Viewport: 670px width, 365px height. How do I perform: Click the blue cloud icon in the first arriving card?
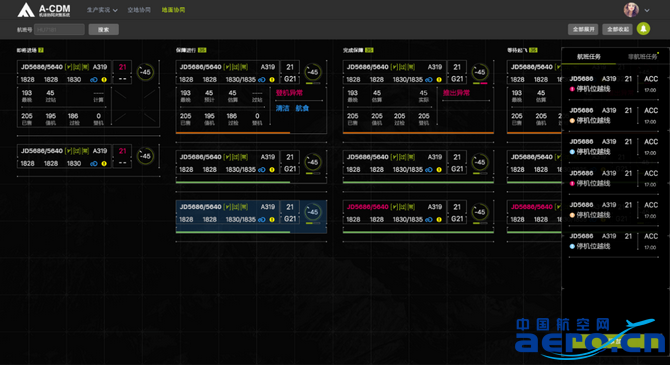(x=94, y=79)
